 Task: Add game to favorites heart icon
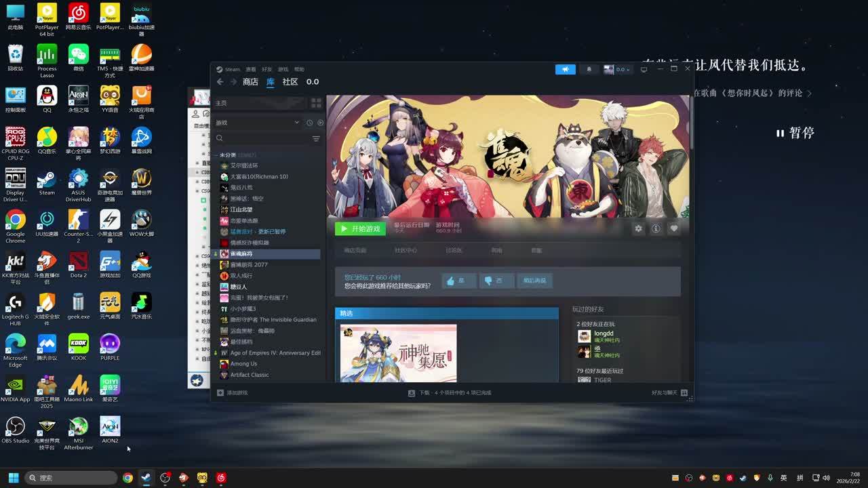674,229
